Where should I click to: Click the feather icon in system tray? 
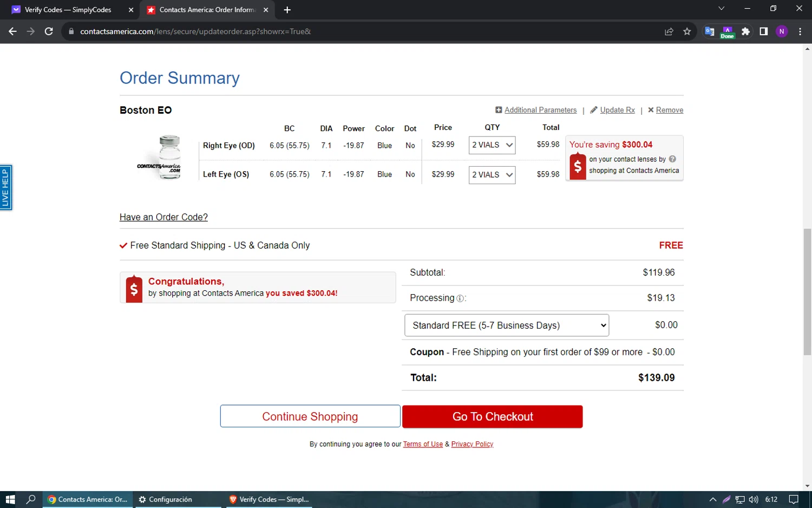pyautogui.click(x=726, y=499)
